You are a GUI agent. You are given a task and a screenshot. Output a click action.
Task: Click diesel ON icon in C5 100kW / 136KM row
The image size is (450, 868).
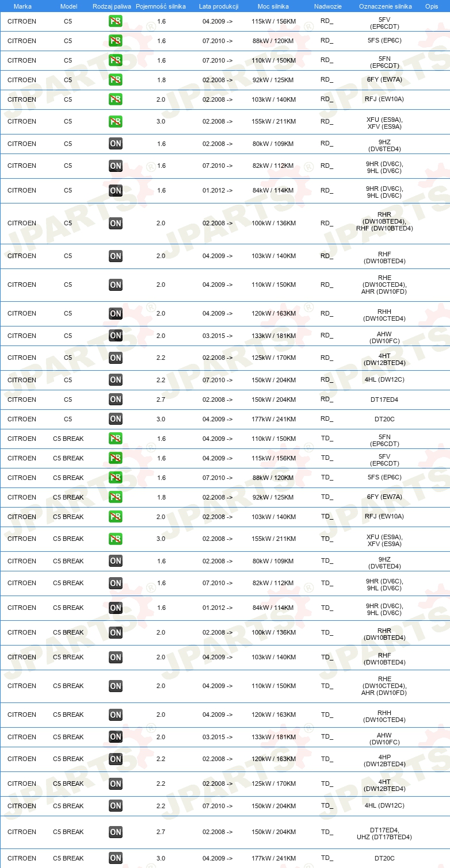tap(115, 223)
